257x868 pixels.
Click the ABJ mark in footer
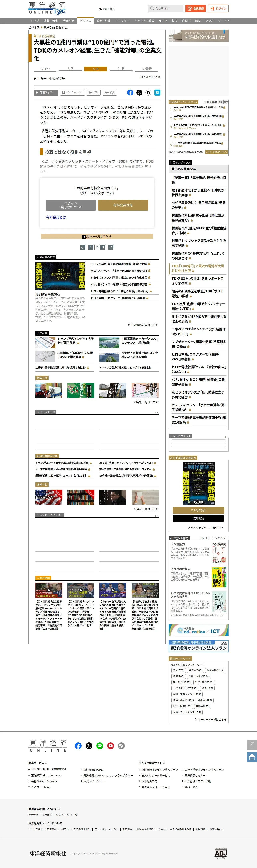click(221, 853)
